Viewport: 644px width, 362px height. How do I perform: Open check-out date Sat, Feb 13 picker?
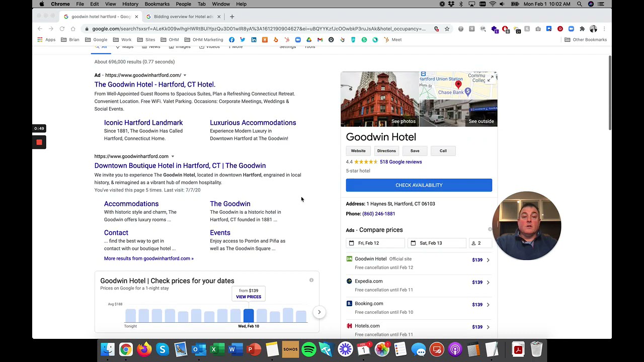[x=436, y=243]
